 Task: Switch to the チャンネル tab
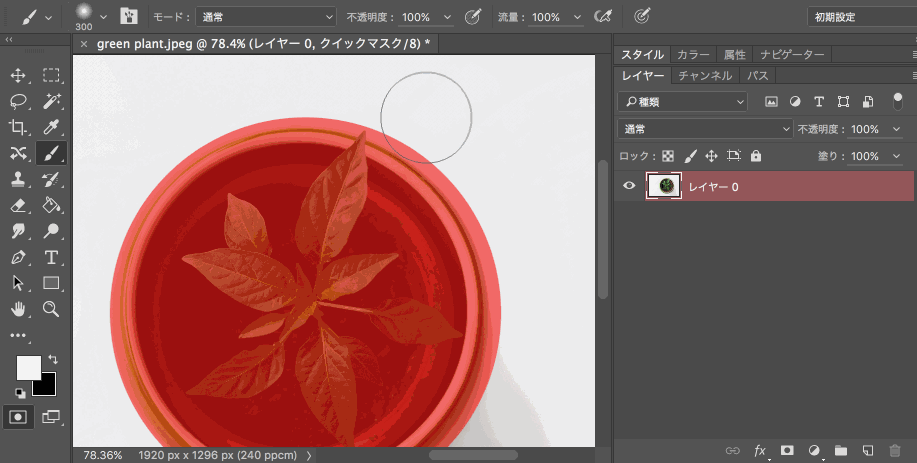pos(705,75)
